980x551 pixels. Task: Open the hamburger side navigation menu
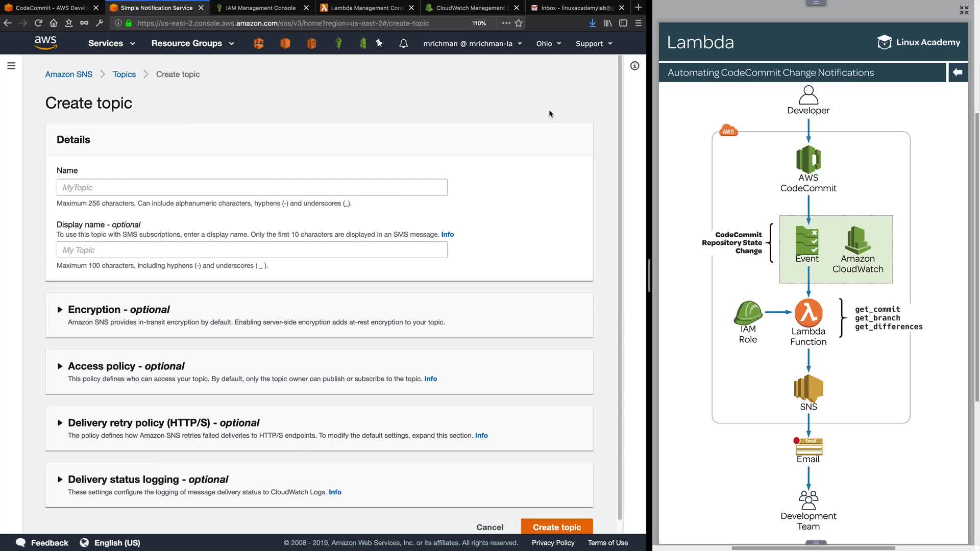11,66
